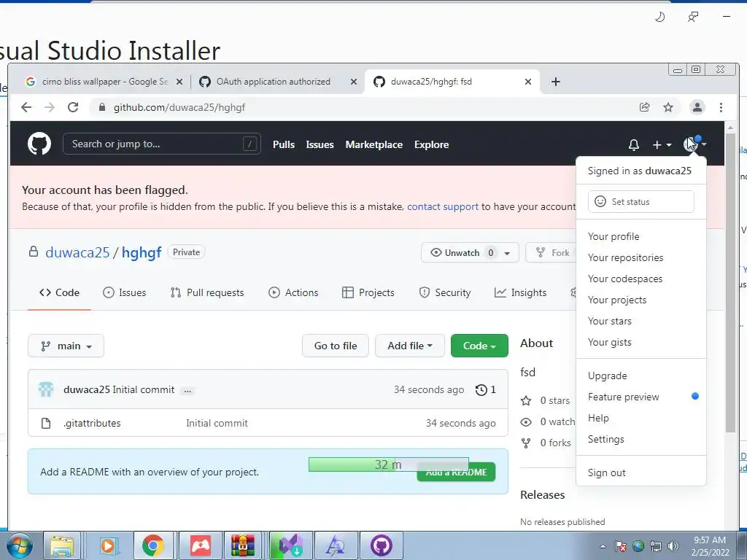Open a new Chrome tab
The height and width of the screenshot is (560, 747).
tap(555, 82)
